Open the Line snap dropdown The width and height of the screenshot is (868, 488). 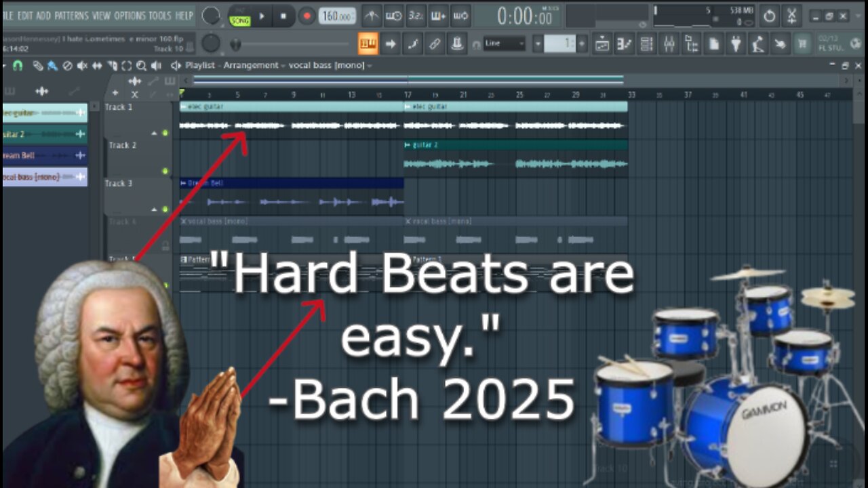pos(505,43)
